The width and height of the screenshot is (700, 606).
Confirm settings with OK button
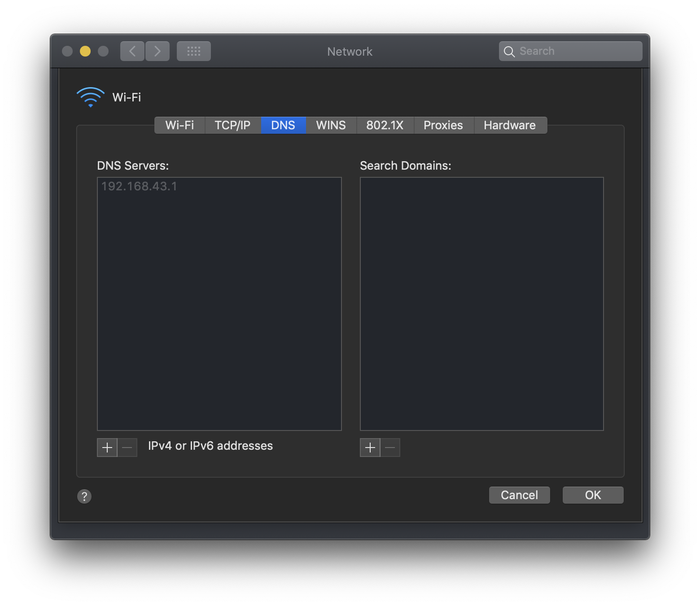click(593, 495)
